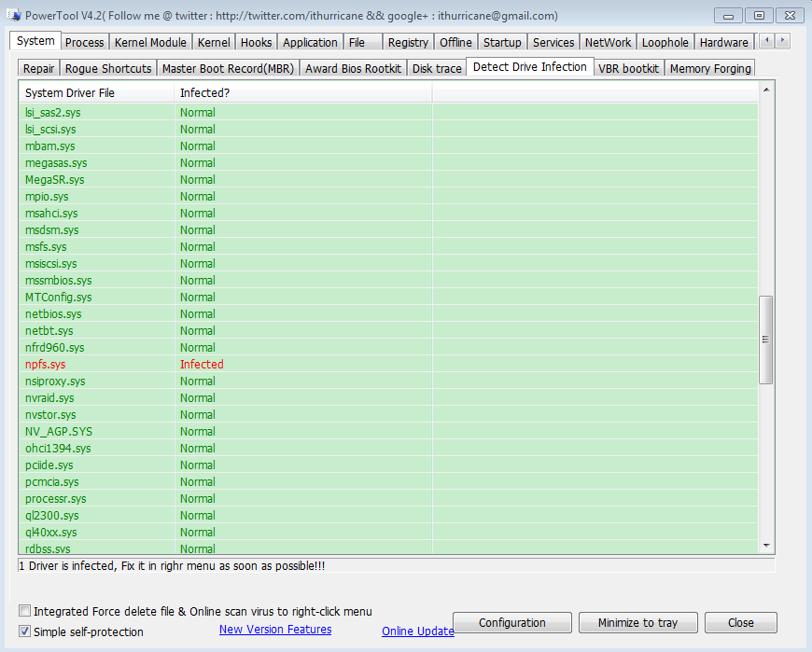812x652 pixels.
Task: Select Detect Drive Infection sub-tab
Action: coord(530,67)
